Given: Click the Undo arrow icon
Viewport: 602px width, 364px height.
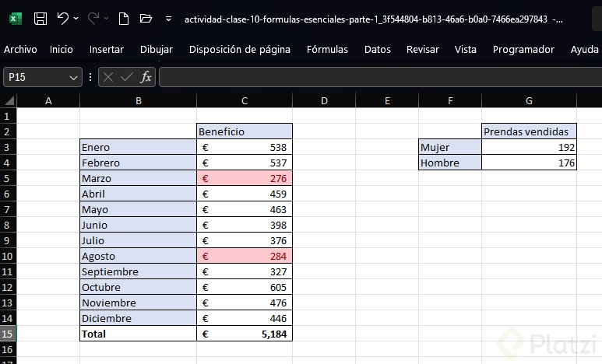Looking at the screenshot, I should pos(62,18).
